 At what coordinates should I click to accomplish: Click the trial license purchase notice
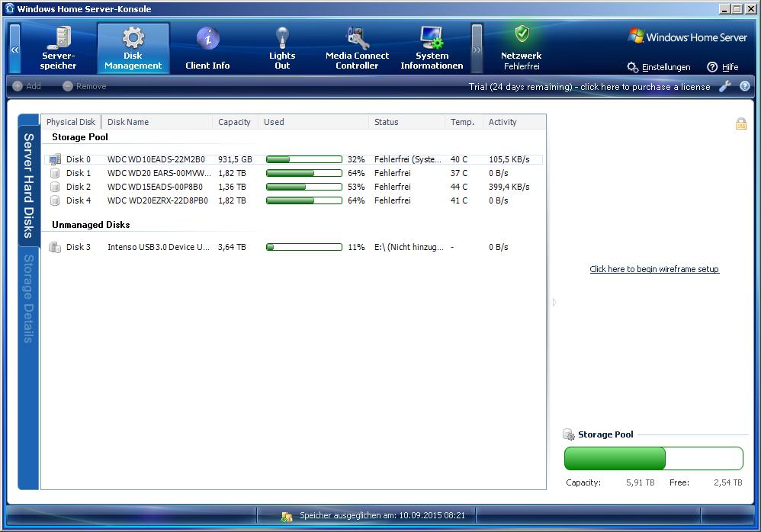(589, 87)
